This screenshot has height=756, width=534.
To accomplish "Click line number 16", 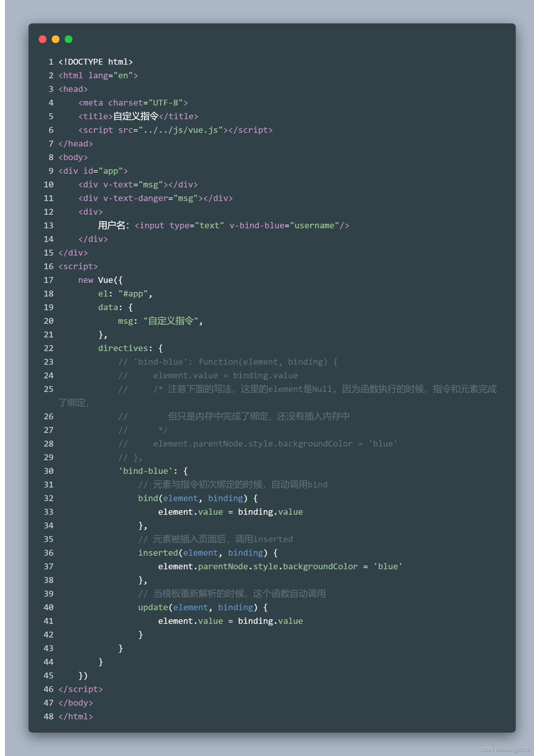I will 48,266.
